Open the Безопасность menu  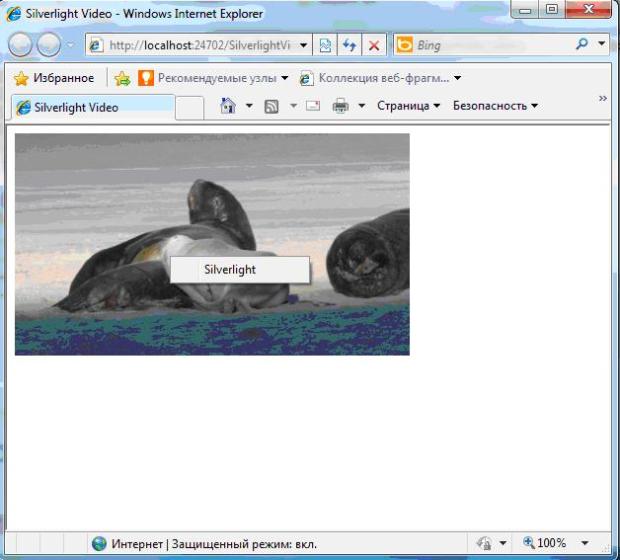coord(494,106)
